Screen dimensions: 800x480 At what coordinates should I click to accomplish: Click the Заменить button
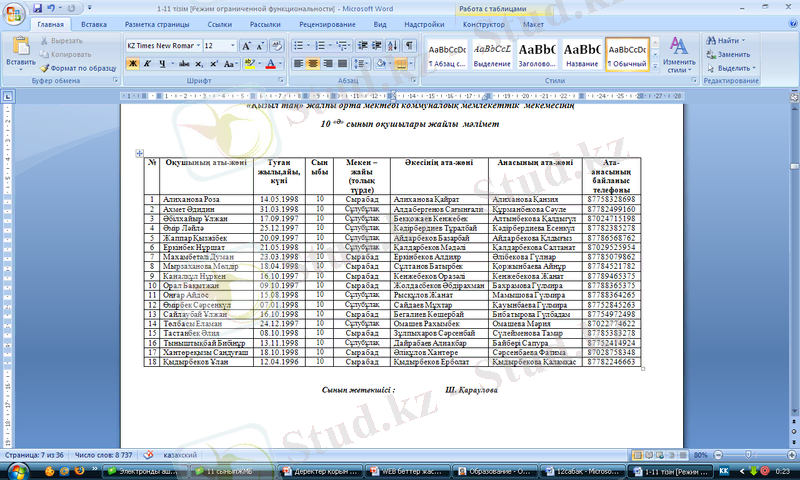(732, 54)
